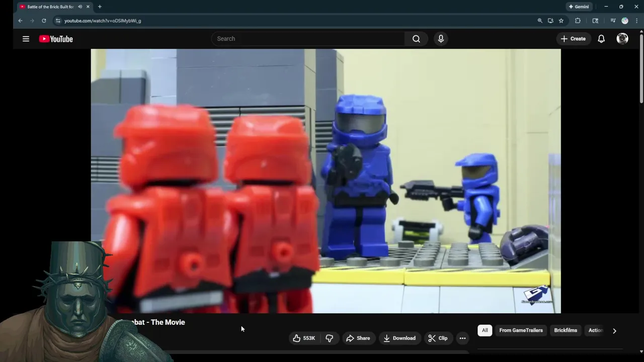Open the Chrome three-dot menu

pos(636,21)
